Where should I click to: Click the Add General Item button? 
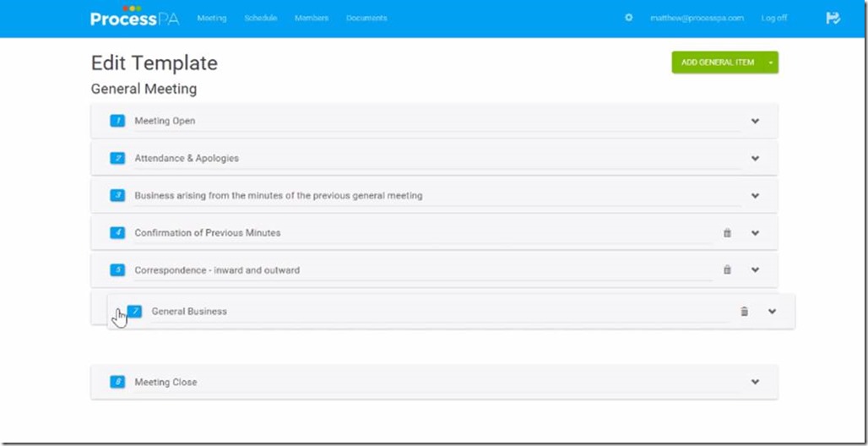point(717,63)
